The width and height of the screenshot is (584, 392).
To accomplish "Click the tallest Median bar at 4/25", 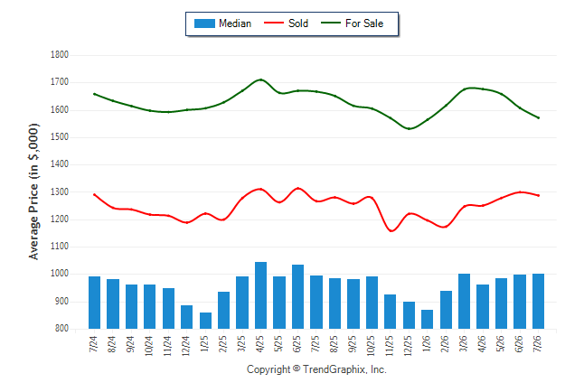I will (260, 295).
